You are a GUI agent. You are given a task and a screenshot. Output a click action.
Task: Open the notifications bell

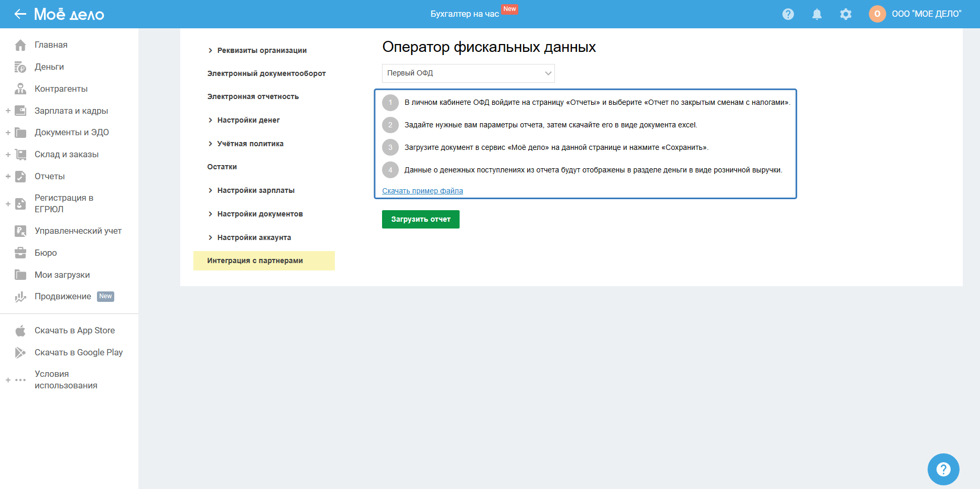[x=817, y=14]
